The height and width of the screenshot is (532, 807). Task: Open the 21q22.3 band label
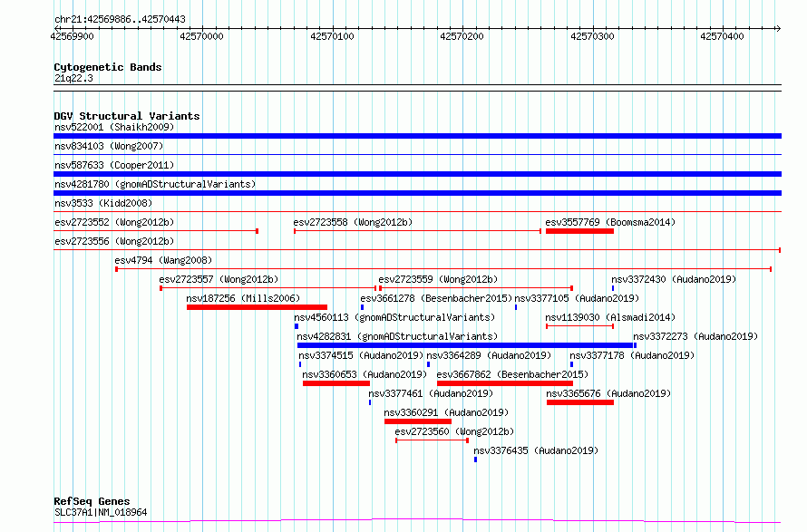[x=73, y=78]
